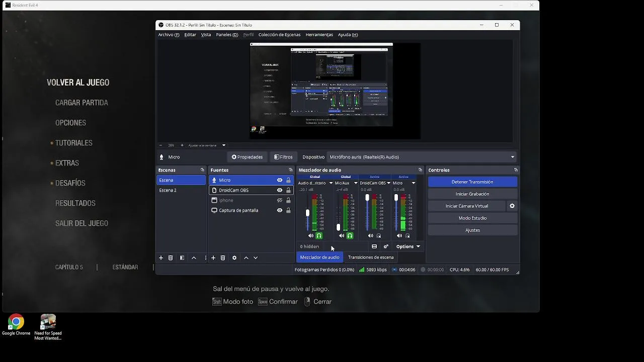The width and height of the screenshot is (644, 362).
Task: Pop out the Escenas dock
Action: coord(202,170)
